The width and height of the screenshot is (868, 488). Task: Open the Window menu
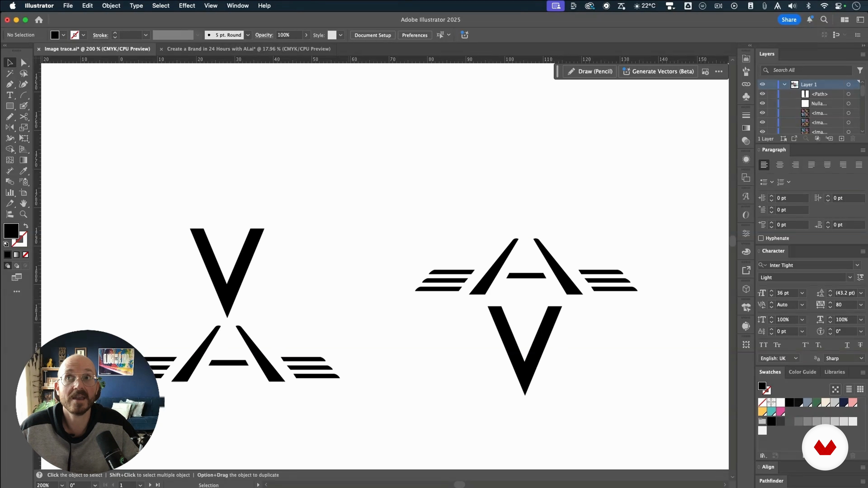(x=238, y=6)
